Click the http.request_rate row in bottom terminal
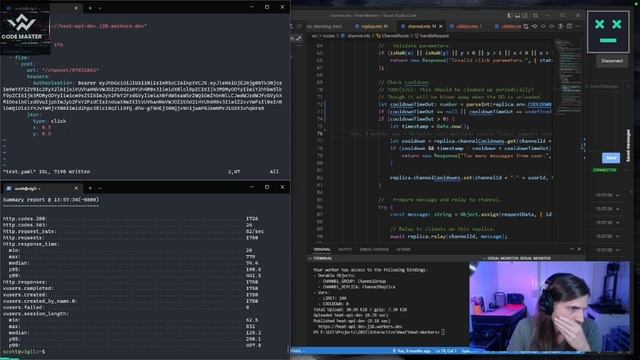This screenshot has width=640, height=360. (x=133, y=231)
